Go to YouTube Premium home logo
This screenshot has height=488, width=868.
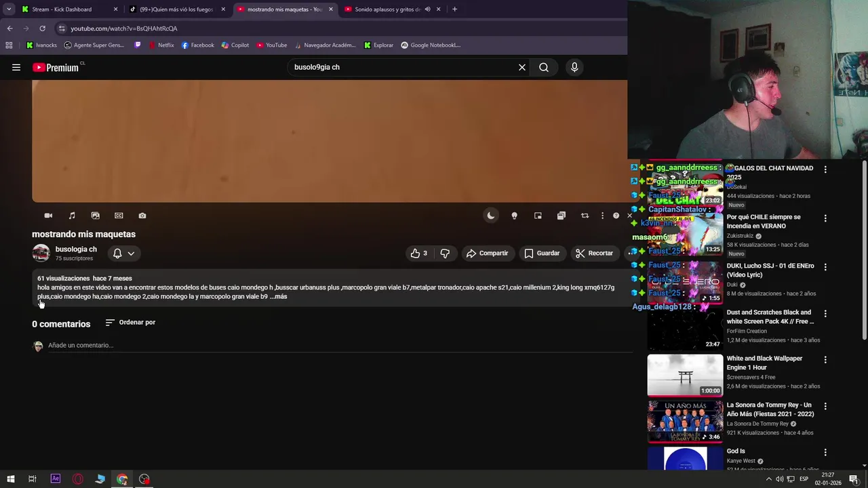pos(56,67)
